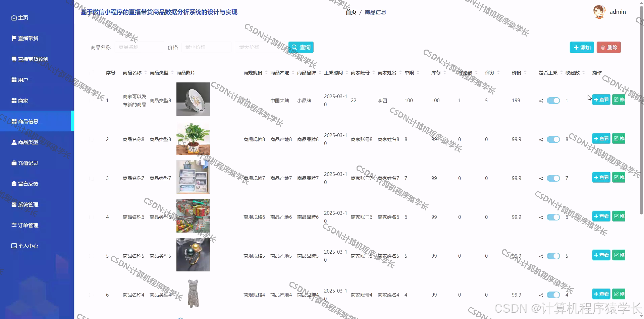The width and height of the screenshot is (644, 319).
Task: Focus the 商品名称 search input
Action: point(139,47)
